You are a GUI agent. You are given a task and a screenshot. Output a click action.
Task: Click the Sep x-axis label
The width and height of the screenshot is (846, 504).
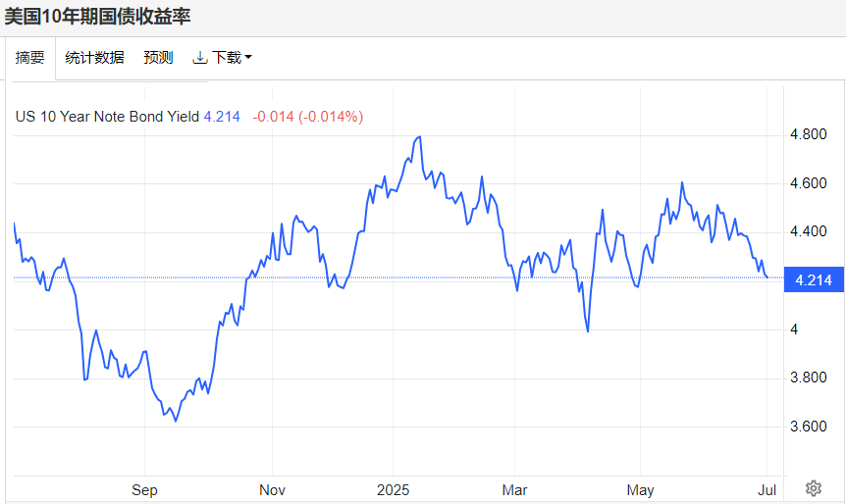tap(144, 490)
